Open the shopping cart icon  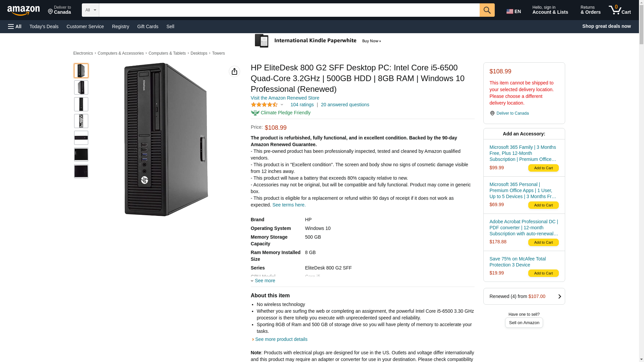point(620,10)
